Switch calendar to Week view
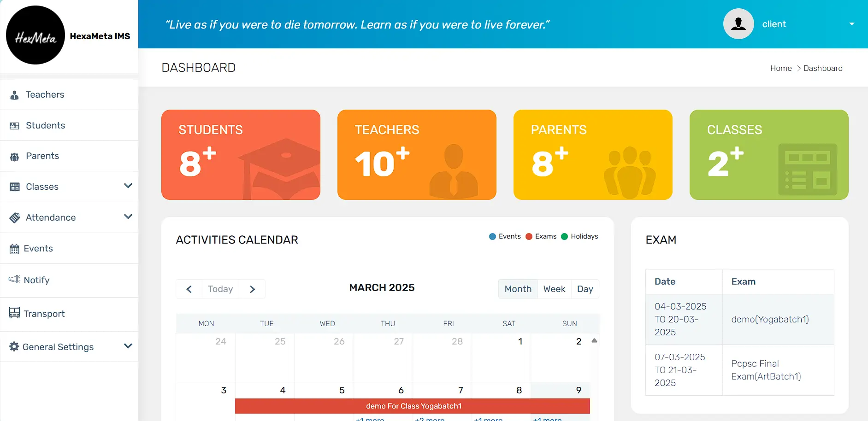Viewport: 868px width, 421px height. (x=554, y=289)
